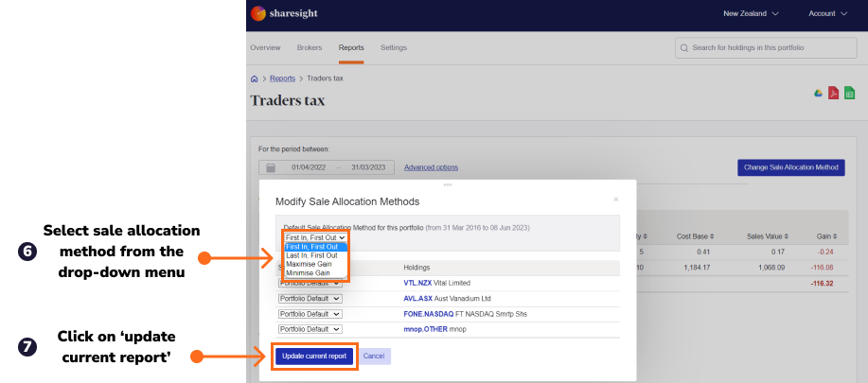Viewport: 868px width, 383px height.
Task: Click the Reports breadcrumb link
Action: pyautogui.click(x=282, y=78)
